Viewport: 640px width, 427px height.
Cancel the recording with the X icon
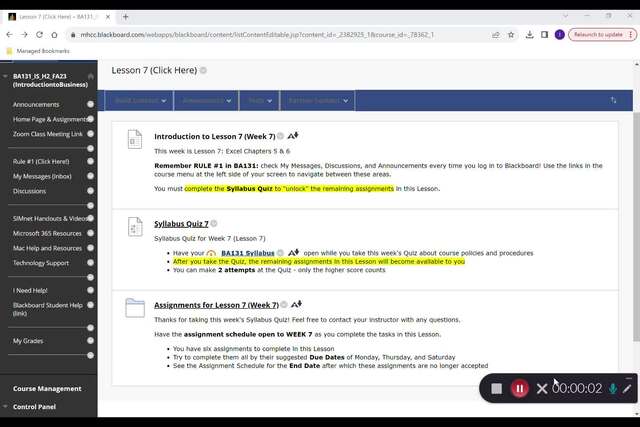tap(542, 388)
